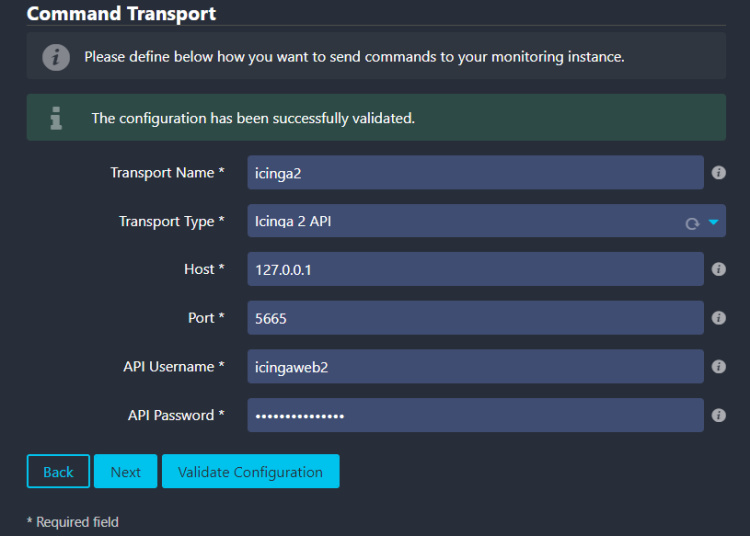750x536 pixels.
Task: Click the info icon in the green success banner
Action: [56, 118]
